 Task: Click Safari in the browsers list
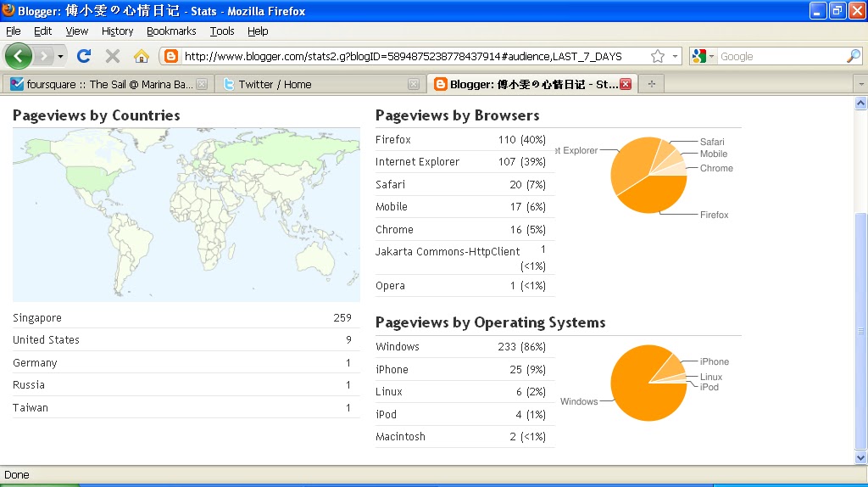tap(390, 184)
